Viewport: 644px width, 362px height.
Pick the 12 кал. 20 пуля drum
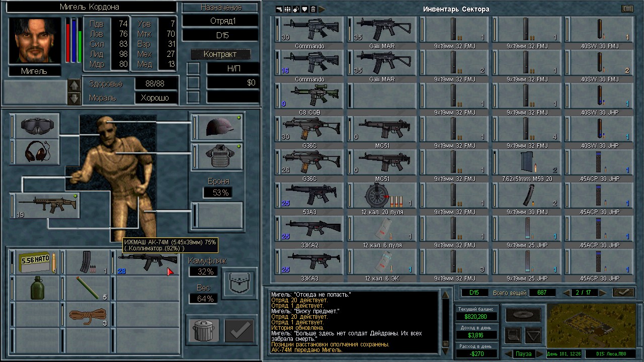382,195
